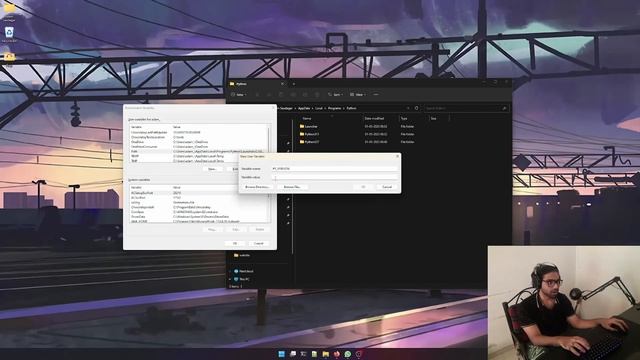
Task: Select the ChocolateyLastPathUpdate user variable row
Action: [x=198, y=132]
